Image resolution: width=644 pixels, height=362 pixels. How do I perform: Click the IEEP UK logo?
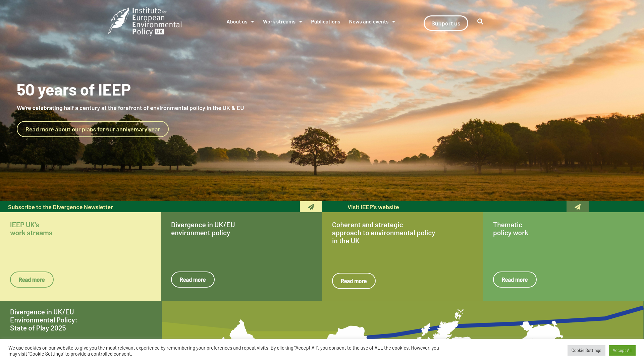(145, 21)
